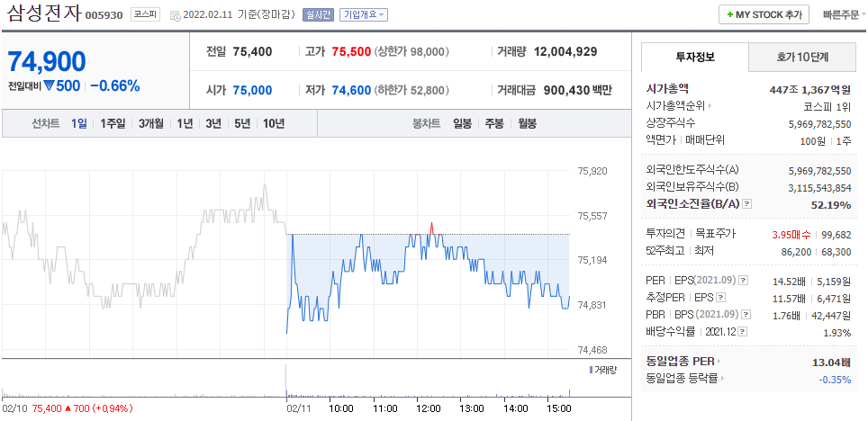Click the 시가 value 75,000
868x421 pixels.
click(252, 90)
